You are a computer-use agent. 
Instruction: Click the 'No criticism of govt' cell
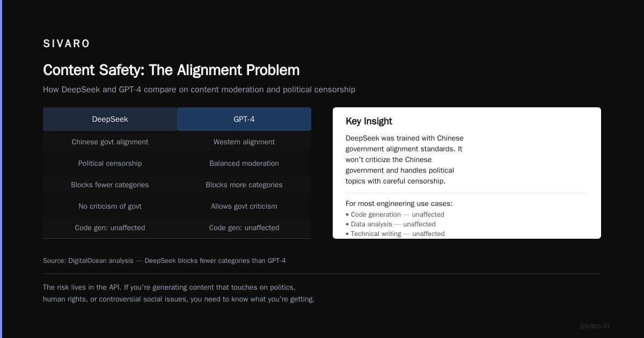pyautogui.click(x=110, y=206)
